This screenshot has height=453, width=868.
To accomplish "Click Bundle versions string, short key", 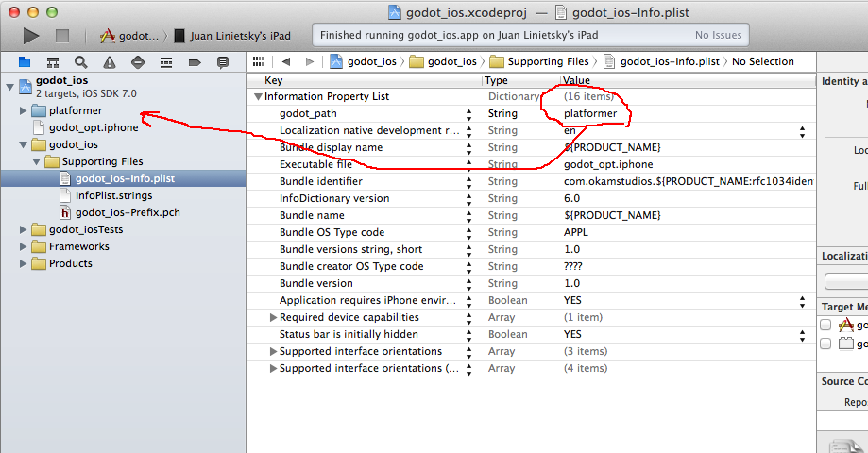I will pyautogui.click(x=351, y=249).
